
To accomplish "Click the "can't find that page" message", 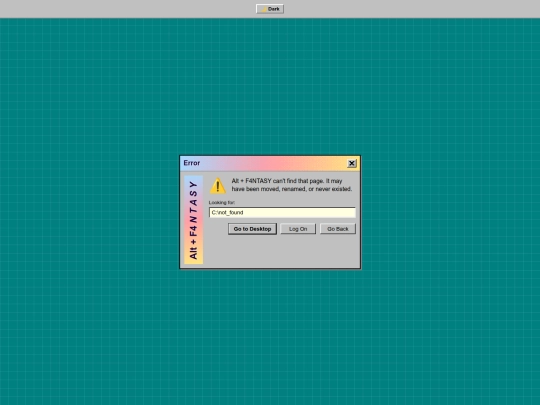I will point(292,185).
